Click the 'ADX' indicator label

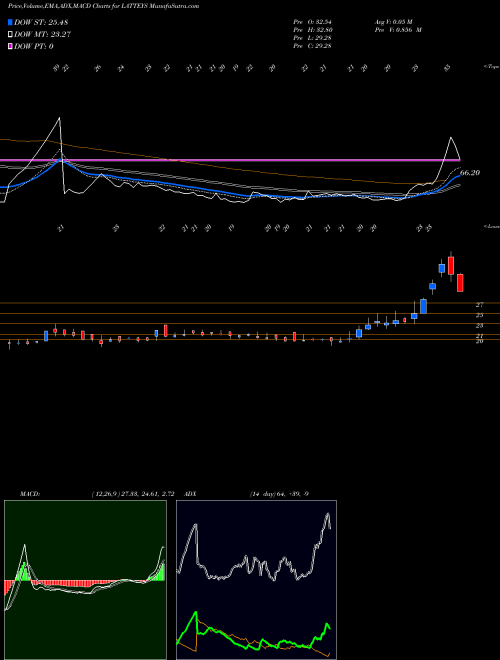tap(190, 494)
